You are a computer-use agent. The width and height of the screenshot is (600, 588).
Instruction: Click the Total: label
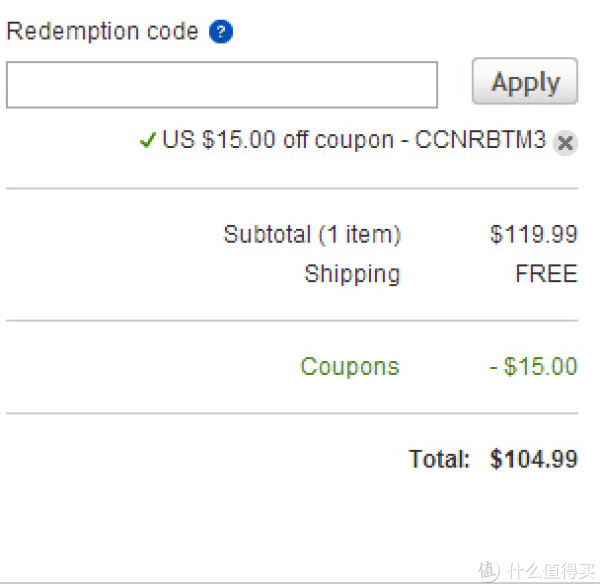439,459
